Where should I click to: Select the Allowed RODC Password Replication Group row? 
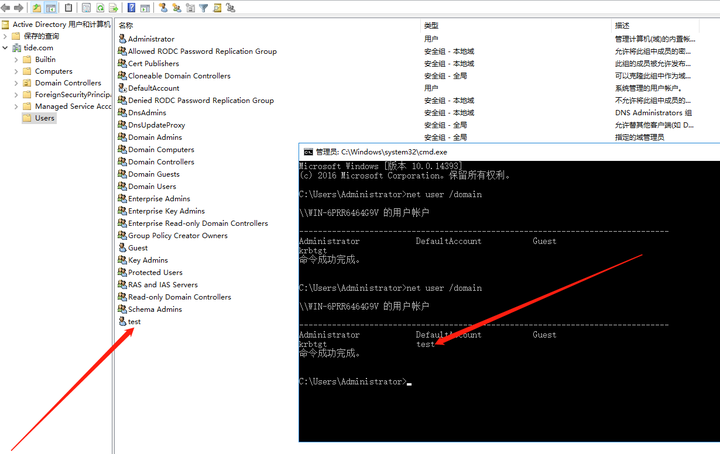click(x=202, y=51)
